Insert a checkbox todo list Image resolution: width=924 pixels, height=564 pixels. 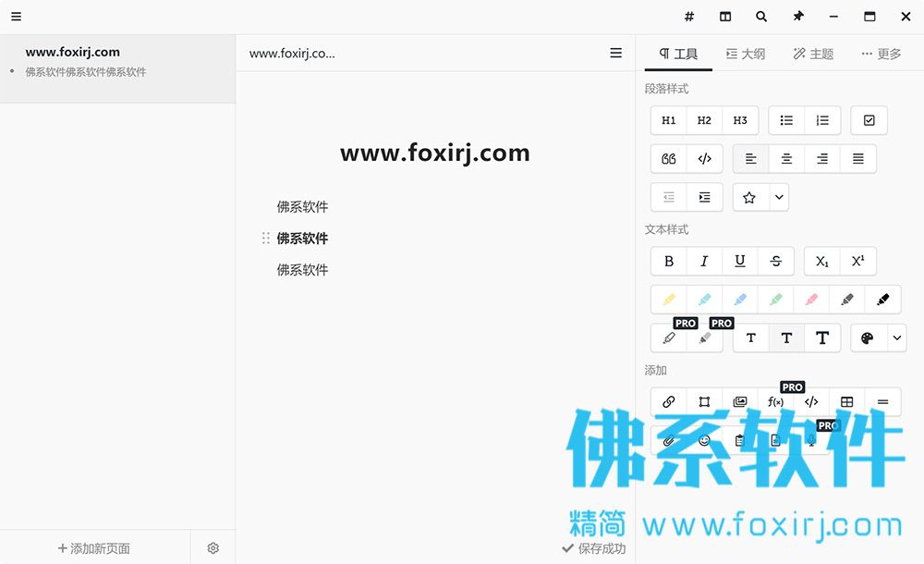pyautogui.click(x=869, y=120)
